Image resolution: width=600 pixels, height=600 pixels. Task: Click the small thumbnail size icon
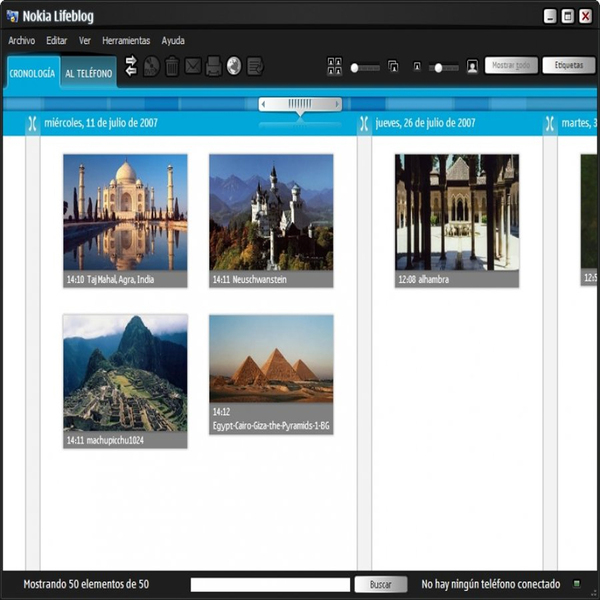(x=417, y=67)
